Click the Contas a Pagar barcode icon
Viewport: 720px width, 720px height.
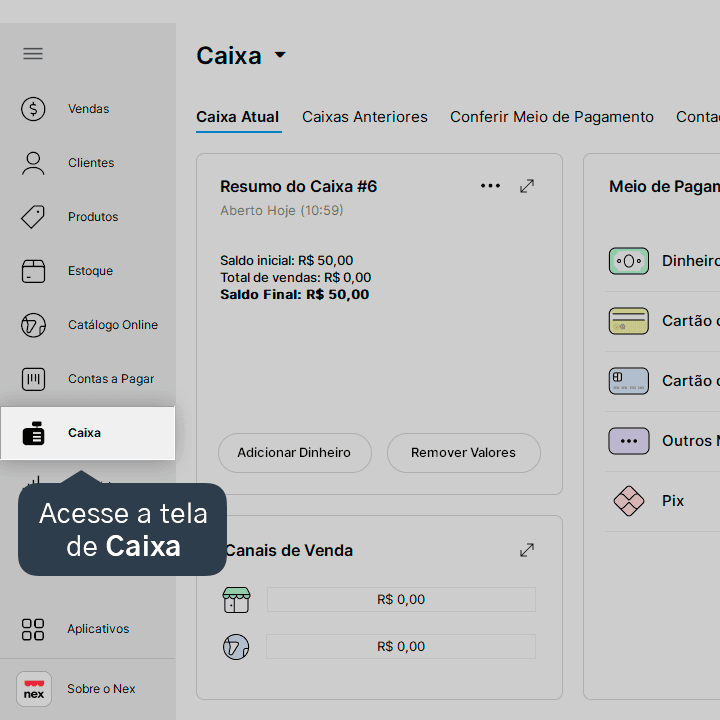click(33, 379)
